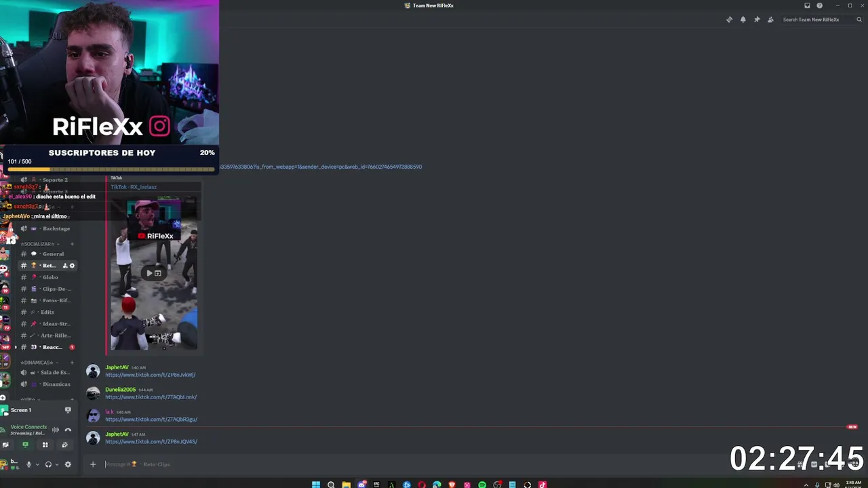
Task: Open Windows Start menu
Action: 316,485
